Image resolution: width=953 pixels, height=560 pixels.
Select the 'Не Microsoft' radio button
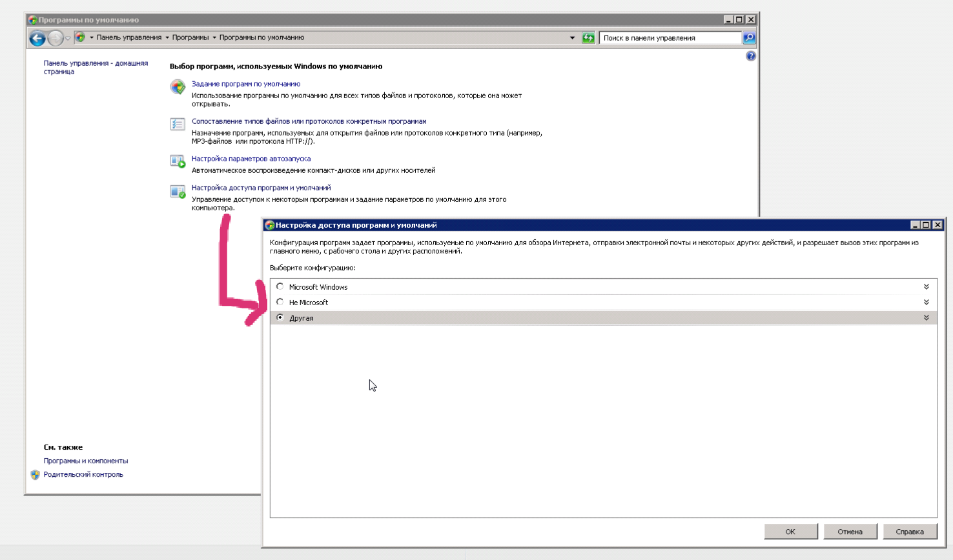click(280, 302)
